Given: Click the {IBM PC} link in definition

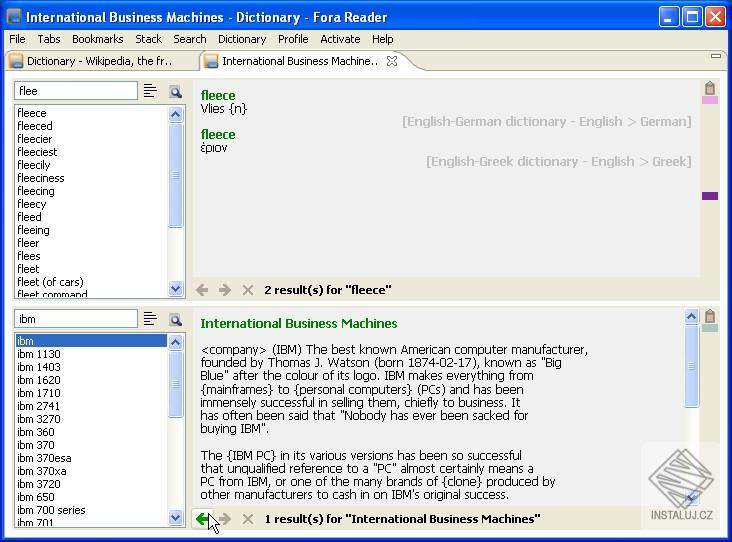Looking at the screenshot, I should (252, 455).
